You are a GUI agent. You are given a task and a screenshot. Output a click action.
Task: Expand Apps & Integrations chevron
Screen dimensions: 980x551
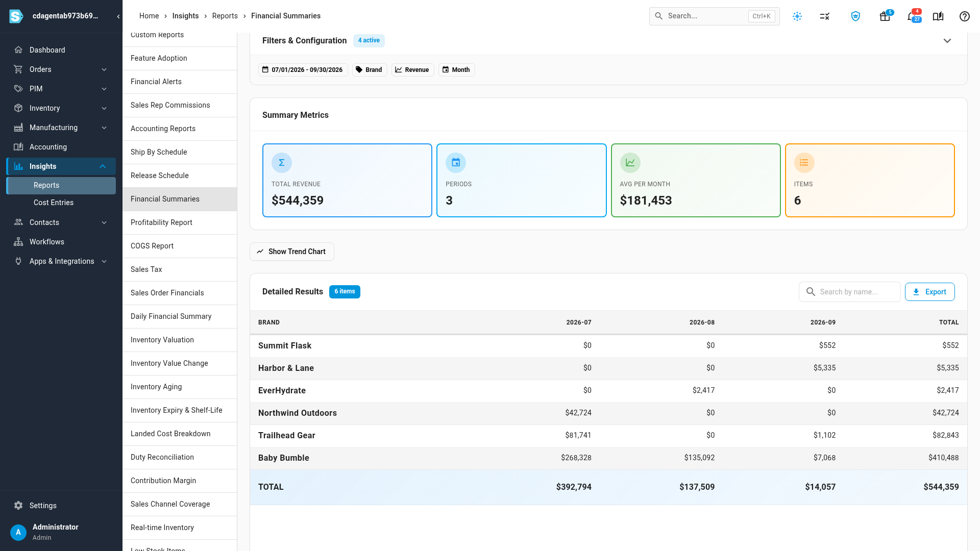pos(104,261)
